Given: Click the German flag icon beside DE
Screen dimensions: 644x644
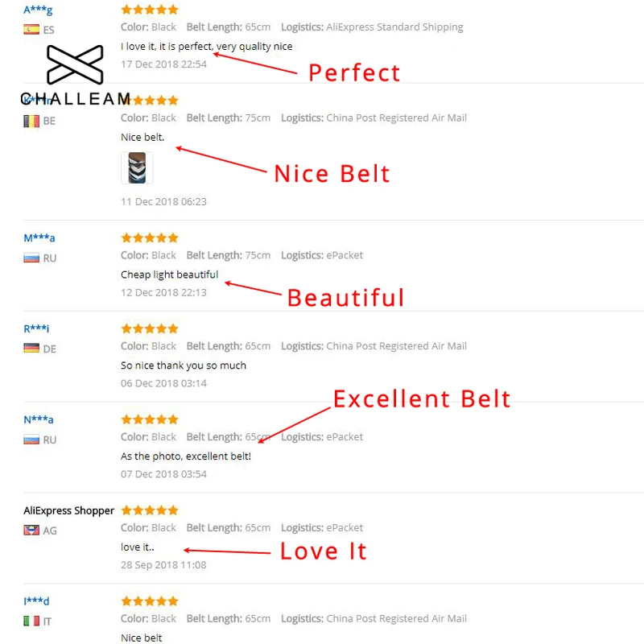Looking at the screenshot, I should (x=31, y=349).
